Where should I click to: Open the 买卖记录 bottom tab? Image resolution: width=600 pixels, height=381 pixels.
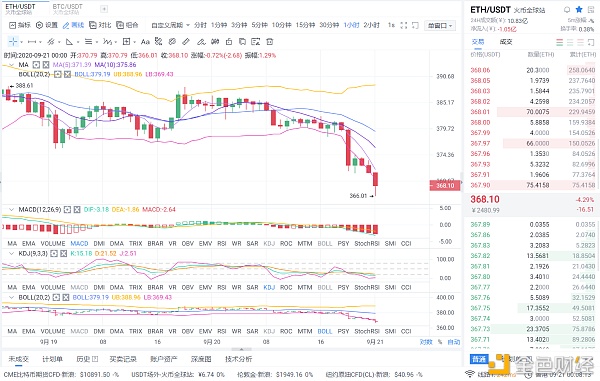(123, 359)
